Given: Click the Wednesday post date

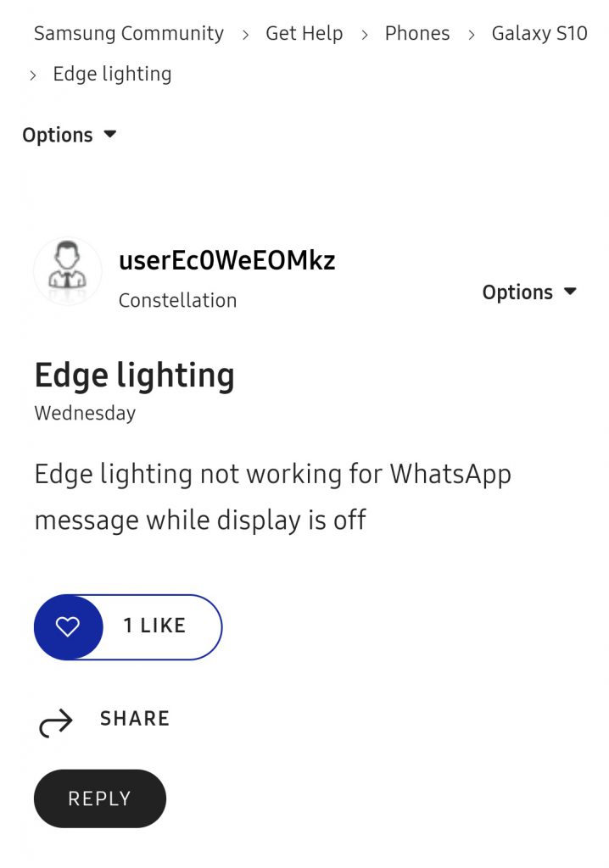Looking at the screenshot, I should point(85,414).
